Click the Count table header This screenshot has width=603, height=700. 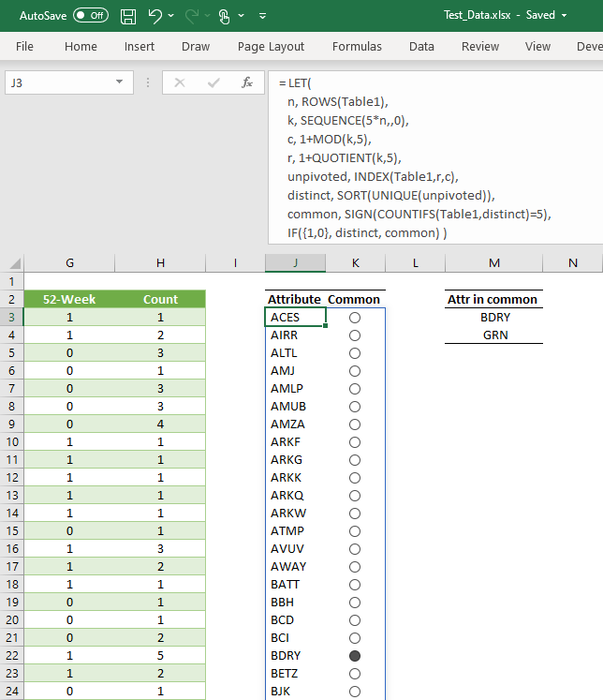point(160,299)
